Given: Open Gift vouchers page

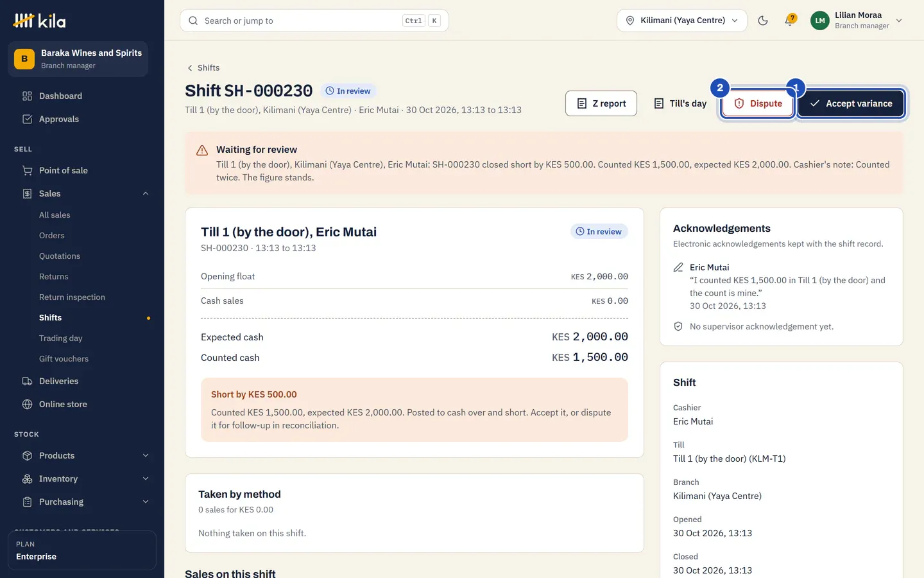Looking at the screenshot, I should [x=64, y=359].
